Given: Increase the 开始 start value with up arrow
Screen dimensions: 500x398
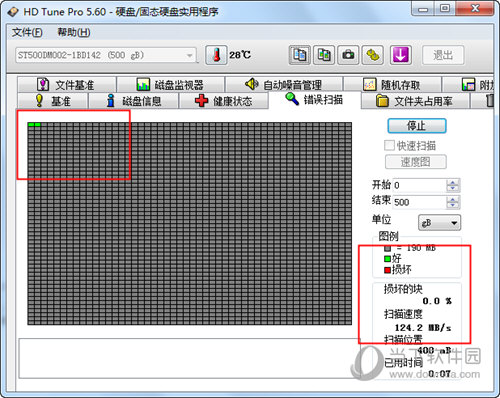Looking at the screenshot, I should (x=453, y=182).
